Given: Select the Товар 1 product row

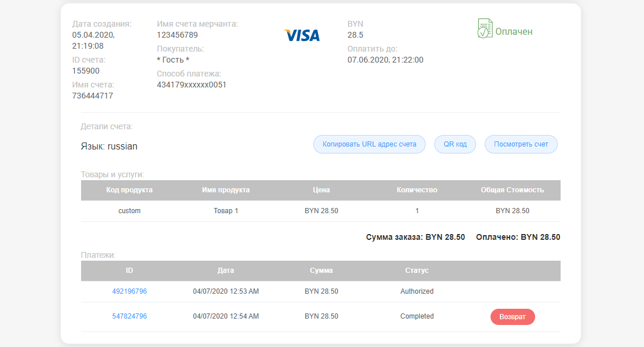Looking at the screenshot, I should [x=226, y=211].
